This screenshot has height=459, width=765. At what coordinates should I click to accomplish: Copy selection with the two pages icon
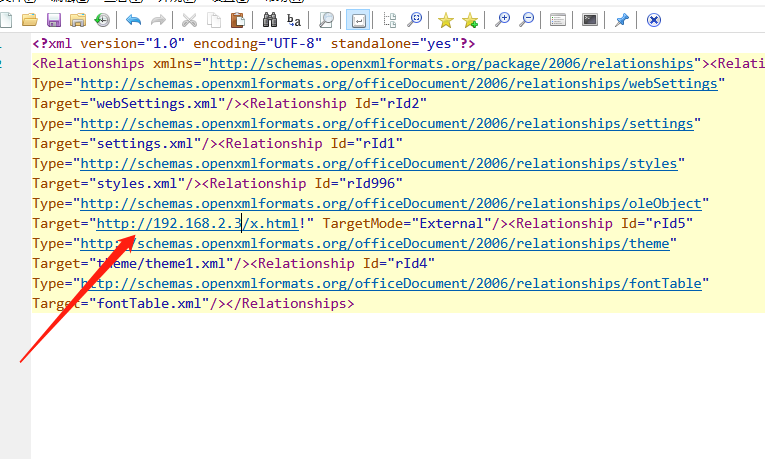pyautogui.click(x=214, y=20)
